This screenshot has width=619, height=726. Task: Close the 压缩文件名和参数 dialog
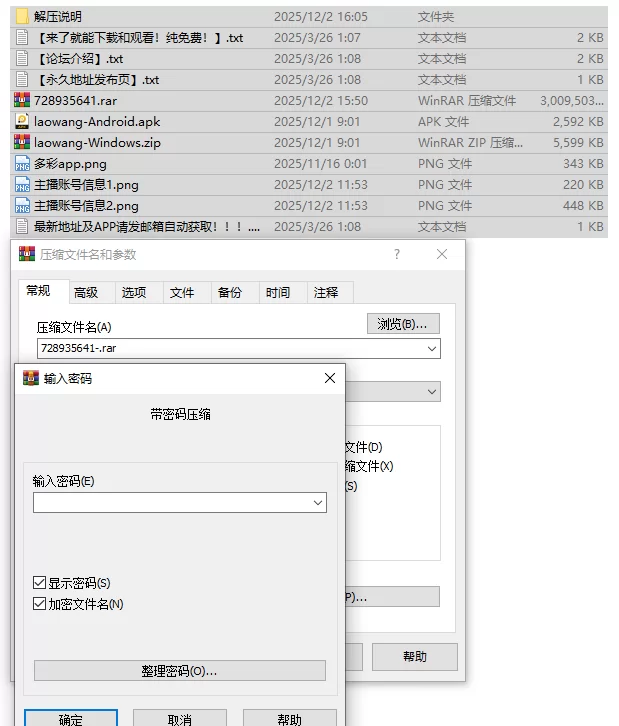442,254
